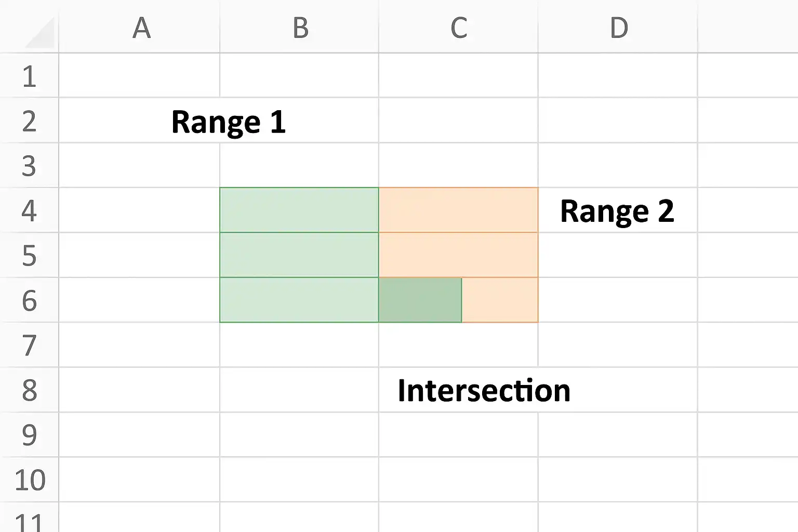Select row 10 header
The height and width of the screenshot is (532, 798).
(x=29, y=480)
